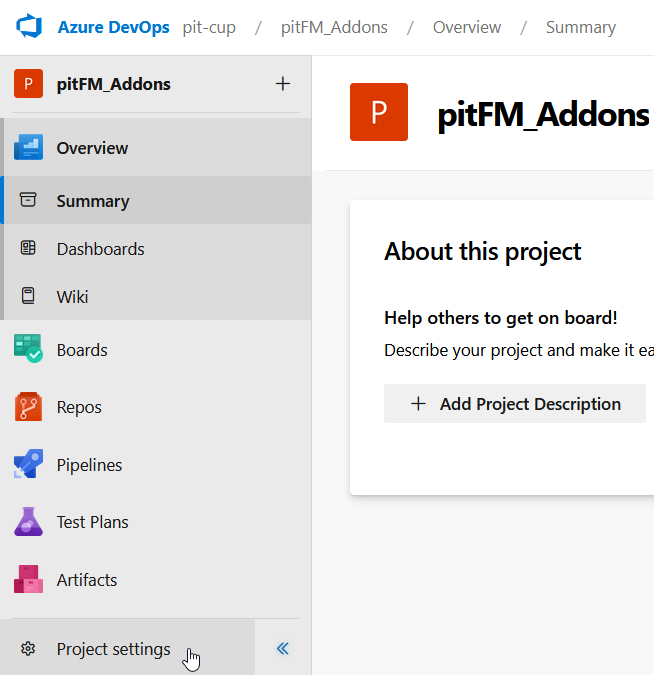Select Summary in the Overview menu
654x675 pixels.
[93, 201]
